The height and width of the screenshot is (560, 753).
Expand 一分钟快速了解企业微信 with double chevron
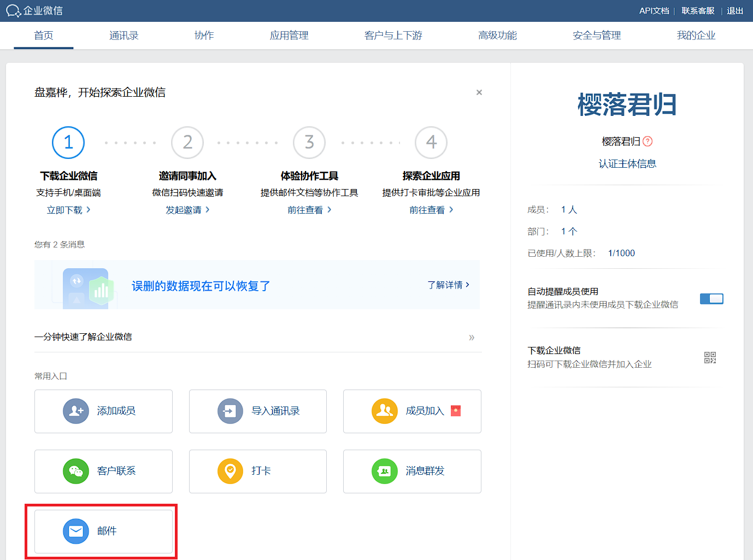pyautogui.click(x=472, y=338)
